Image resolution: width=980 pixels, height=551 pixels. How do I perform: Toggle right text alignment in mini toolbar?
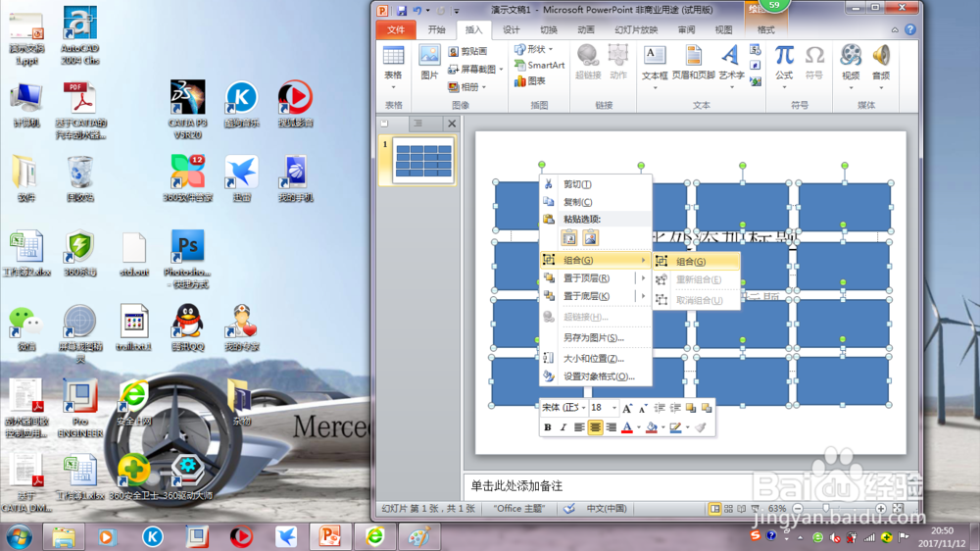click(x=612, y=427)
